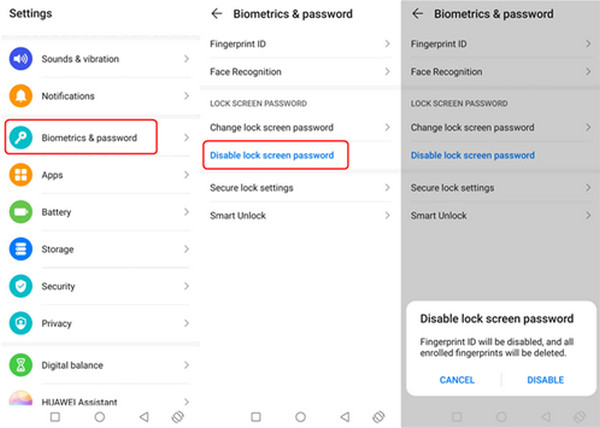Open the orange Apps grid icon
This screenshot has width=600, height=428.
point(21,175)
